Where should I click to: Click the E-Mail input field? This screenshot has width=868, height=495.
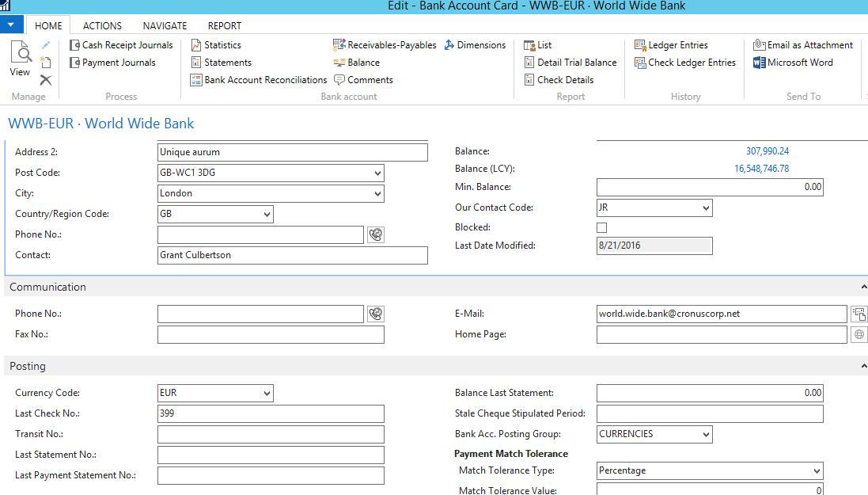click(722, 314)
